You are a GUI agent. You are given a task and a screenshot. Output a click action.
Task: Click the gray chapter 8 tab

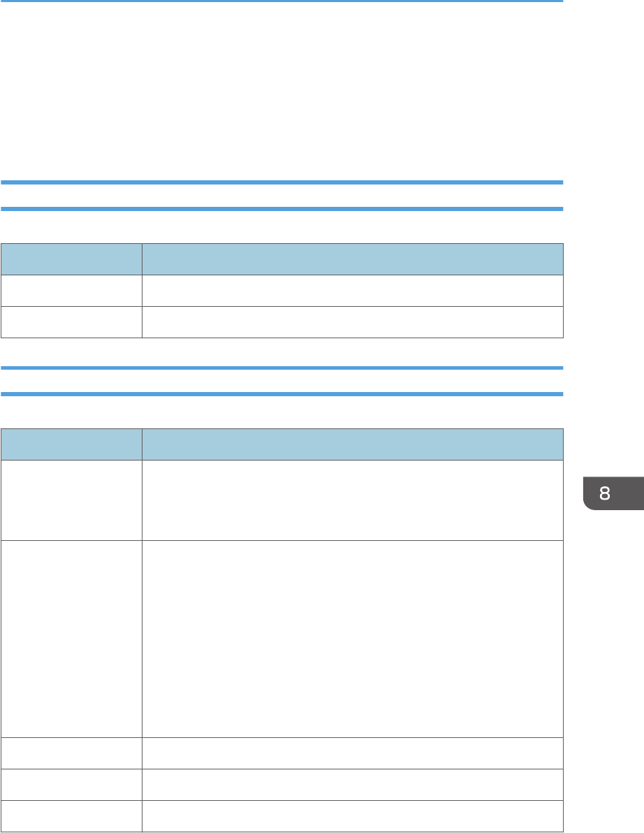click(x=613, y=493)
